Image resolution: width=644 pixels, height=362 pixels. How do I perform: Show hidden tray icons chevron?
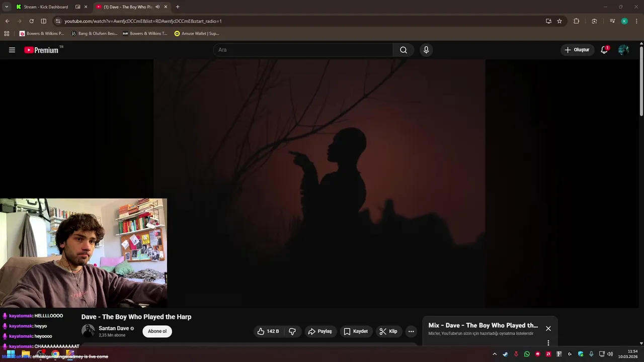tap(495, 354)
